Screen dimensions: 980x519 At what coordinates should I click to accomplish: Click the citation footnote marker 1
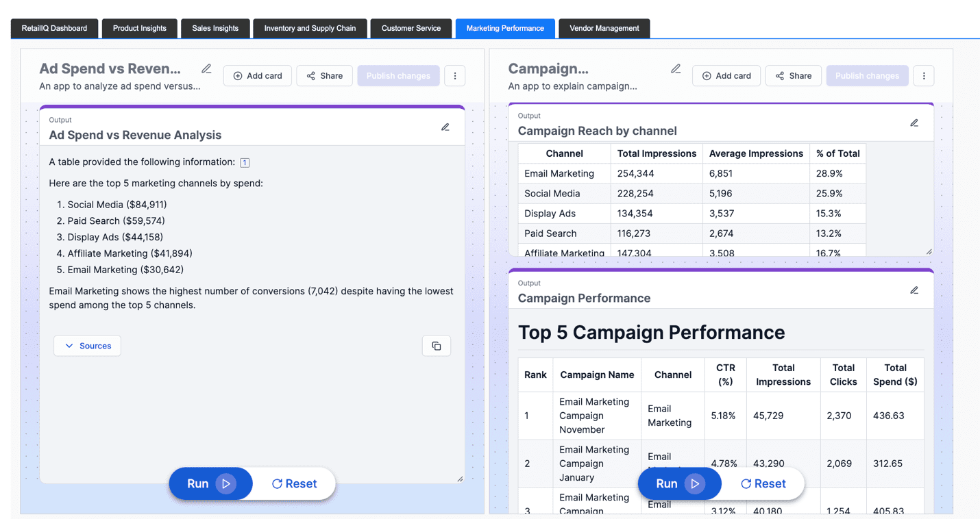(245, 162)
